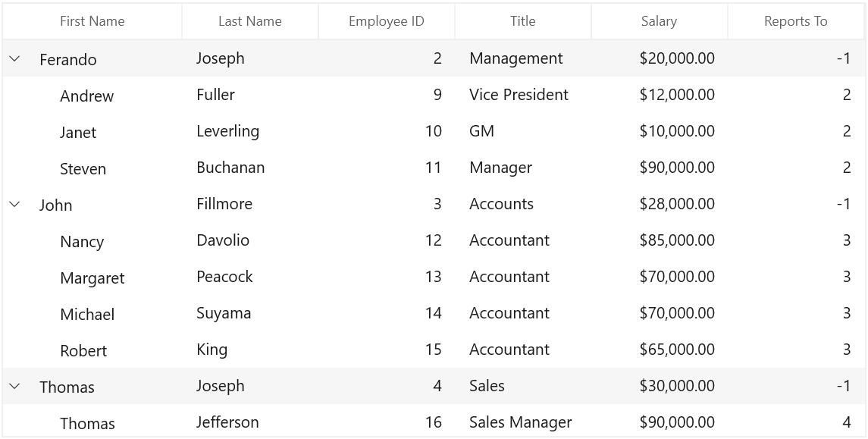
Task: Collapse the Ferando row expander
Action: (x=15, y=58)
